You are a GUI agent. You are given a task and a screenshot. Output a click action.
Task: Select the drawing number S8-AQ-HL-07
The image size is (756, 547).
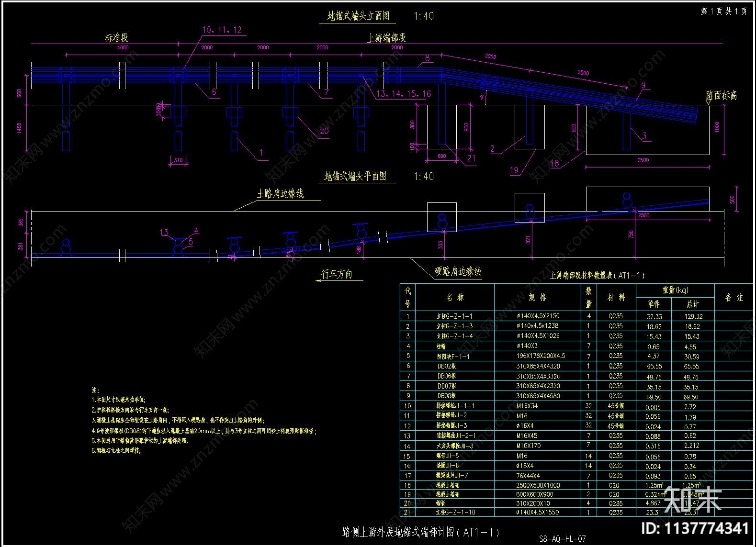[562, 538]
